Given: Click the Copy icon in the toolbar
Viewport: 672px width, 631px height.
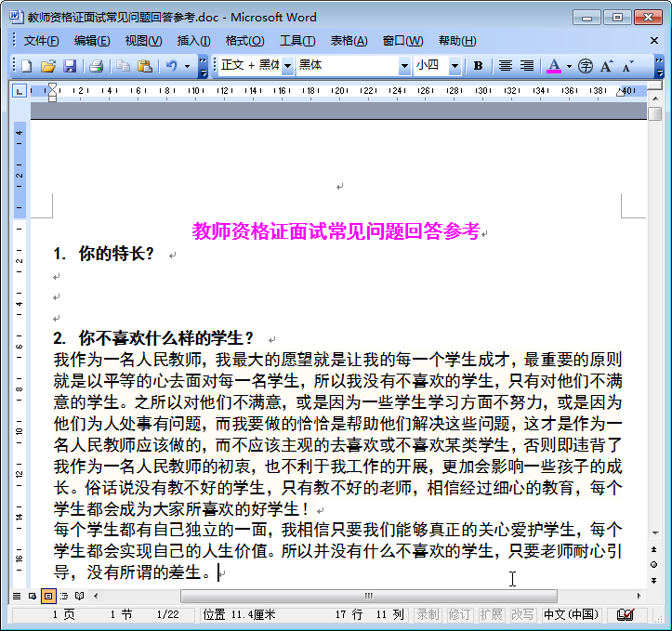Looking at the screenshot, I should click(x=123, y=66).
